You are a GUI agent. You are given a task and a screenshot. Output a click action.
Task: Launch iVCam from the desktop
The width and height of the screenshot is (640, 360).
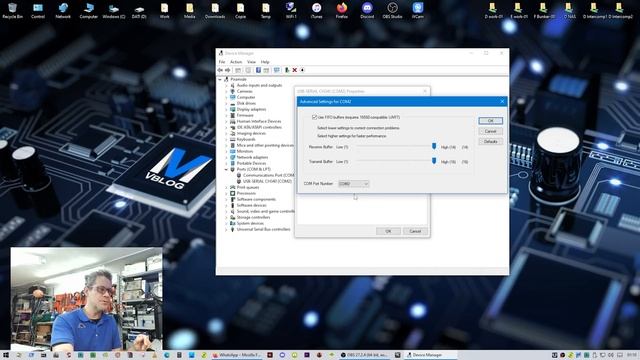[x=418, y=11]
